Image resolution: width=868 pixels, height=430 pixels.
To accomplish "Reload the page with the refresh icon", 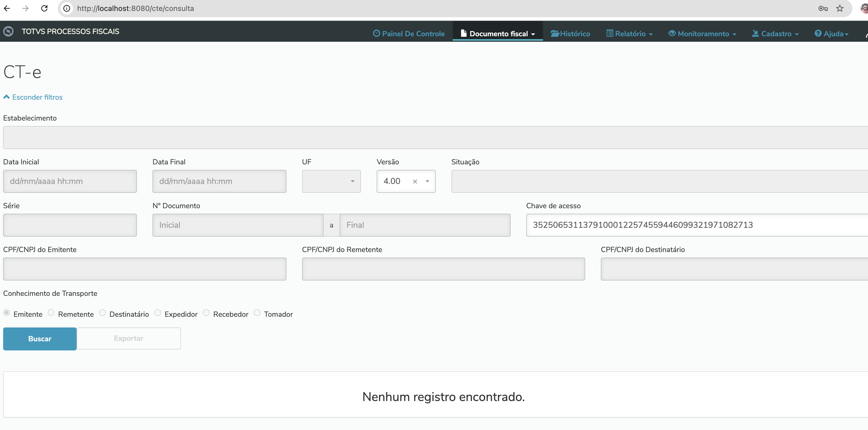I will 44,8.
